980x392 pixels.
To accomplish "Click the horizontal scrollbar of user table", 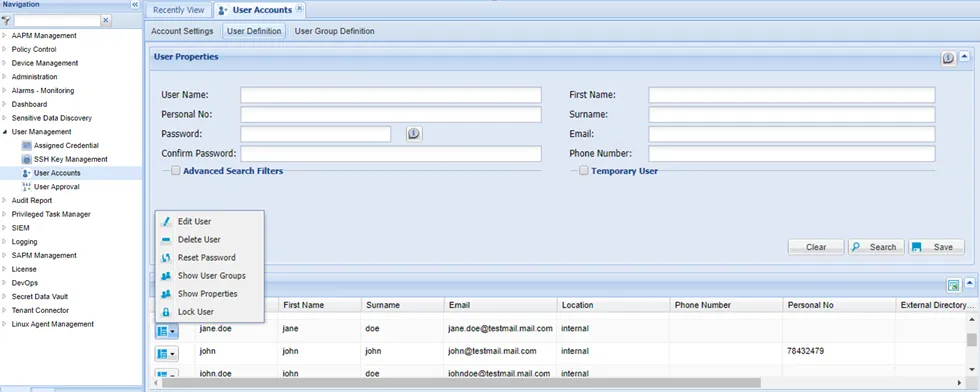I will [461, 382].
